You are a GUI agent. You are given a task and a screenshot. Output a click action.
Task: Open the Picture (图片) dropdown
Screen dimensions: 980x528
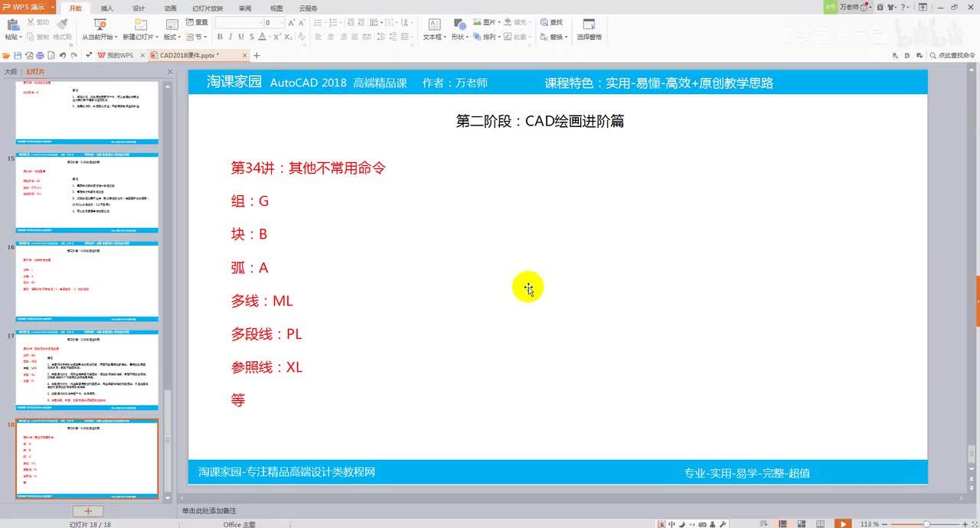click(x=488, y=23)
